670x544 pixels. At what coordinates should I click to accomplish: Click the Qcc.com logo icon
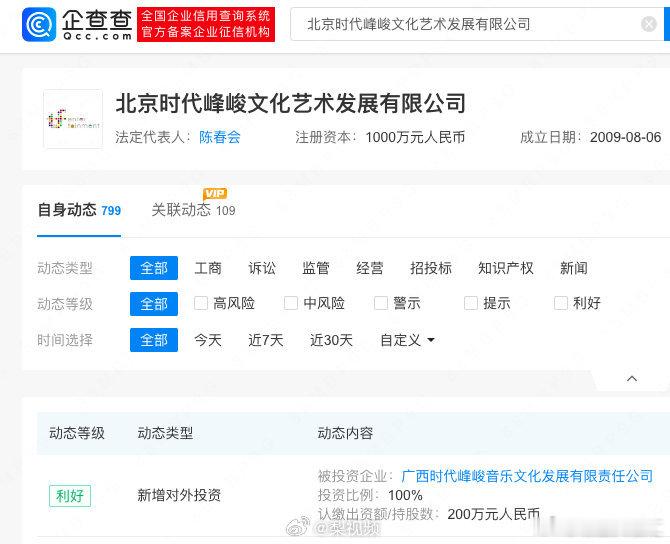pyautogui.click(x=39, y=24)
